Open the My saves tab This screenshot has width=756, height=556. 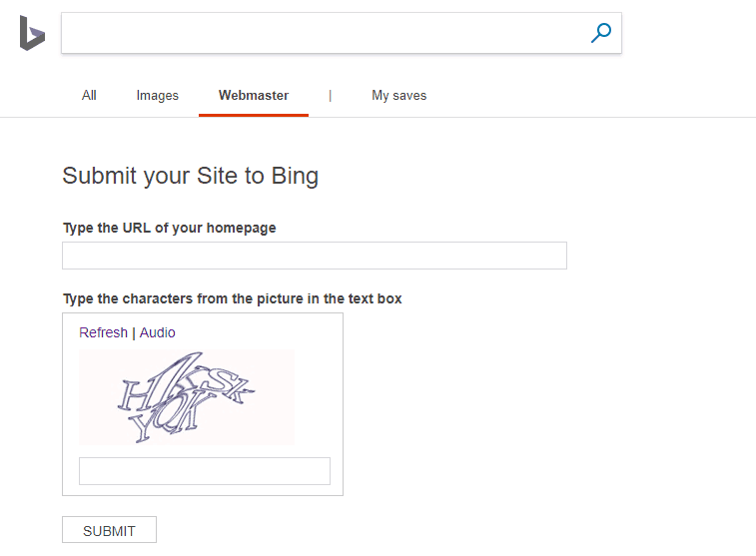pos(399,96)
